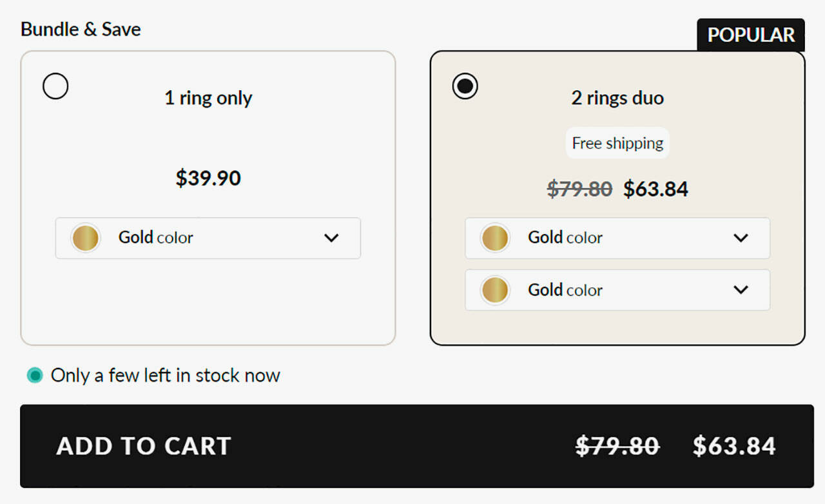Click the Free shipping badge

(617, 143)
